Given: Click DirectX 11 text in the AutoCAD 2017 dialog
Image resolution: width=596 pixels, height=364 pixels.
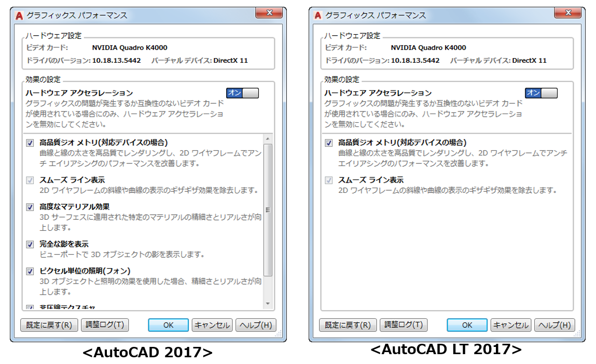Looking at the screenshot, I should 230,61.
